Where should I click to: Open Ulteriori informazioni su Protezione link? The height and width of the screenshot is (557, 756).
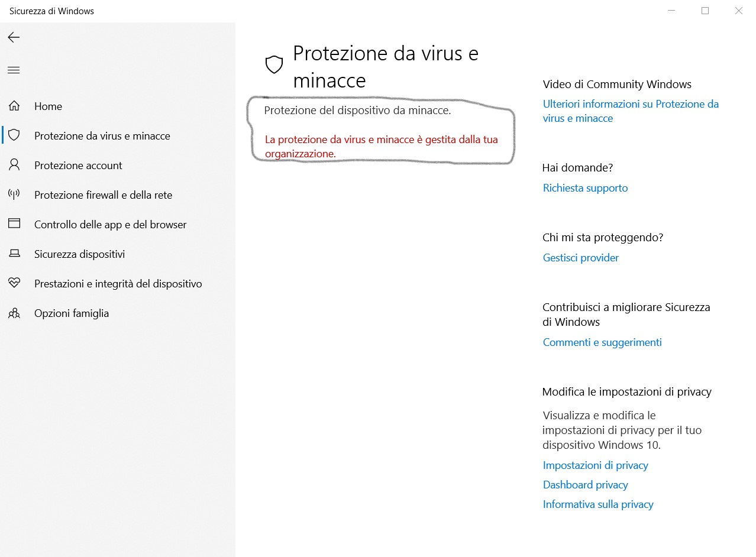(x=631, y=111)
